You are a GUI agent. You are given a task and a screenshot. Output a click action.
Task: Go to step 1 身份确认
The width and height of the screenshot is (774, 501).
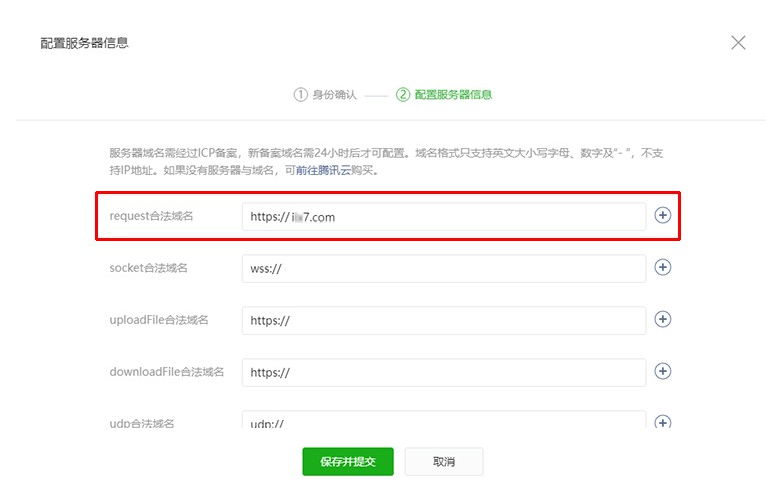pos(325,95)
